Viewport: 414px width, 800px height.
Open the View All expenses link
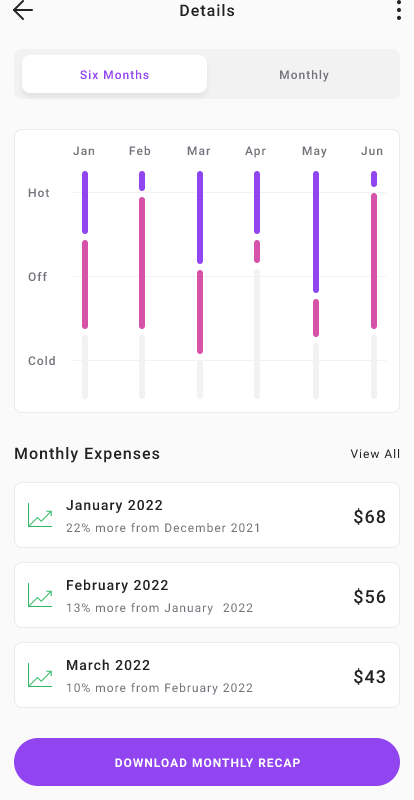(375, 454)
